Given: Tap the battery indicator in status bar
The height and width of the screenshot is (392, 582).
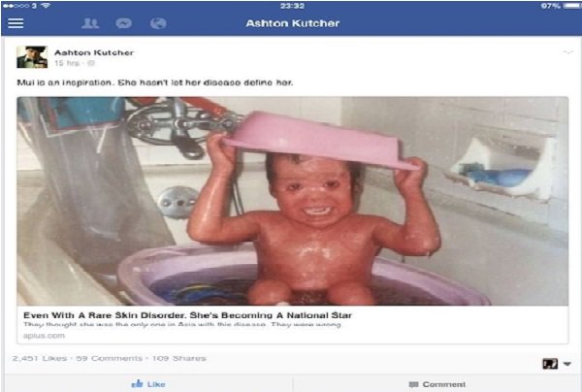Looking at the screenshot, I should coord(572,6).
